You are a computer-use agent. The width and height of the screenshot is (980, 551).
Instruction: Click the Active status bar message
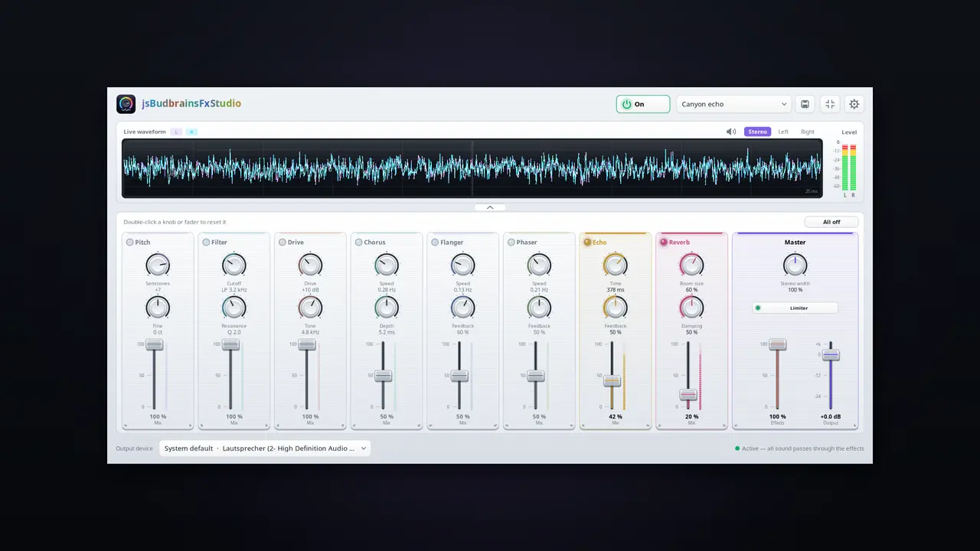[799, 448]
